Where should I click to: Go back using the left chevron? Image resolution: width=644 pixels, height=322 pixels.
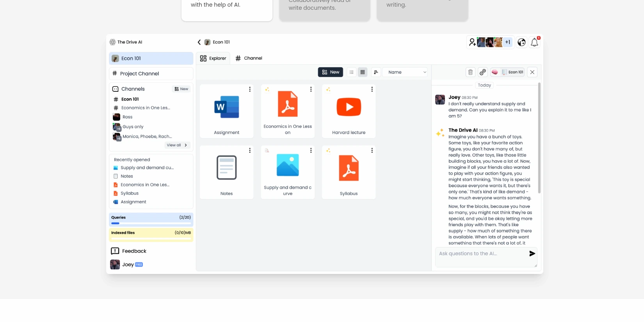[x=199, y=42]
